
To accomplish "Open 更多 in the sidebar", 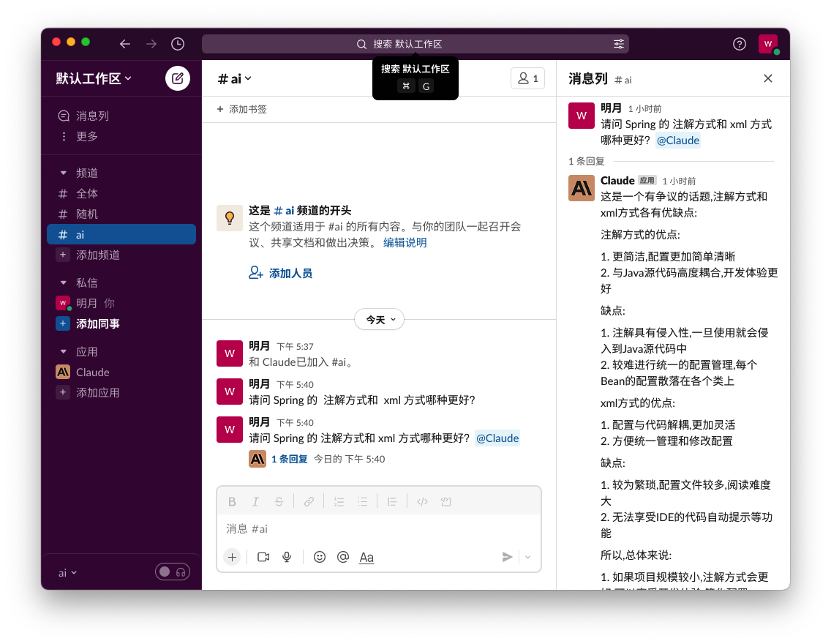I will click(x=121, y=136).
